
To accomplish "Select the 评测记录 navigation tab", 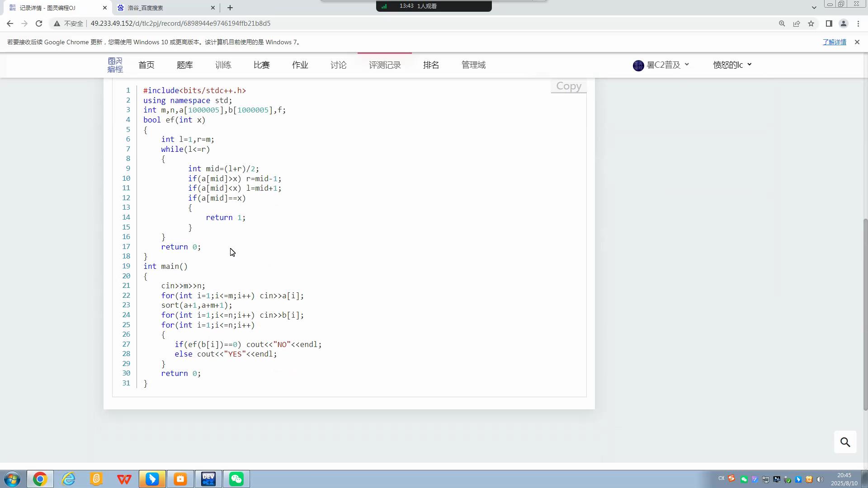I will pos(385,65).
